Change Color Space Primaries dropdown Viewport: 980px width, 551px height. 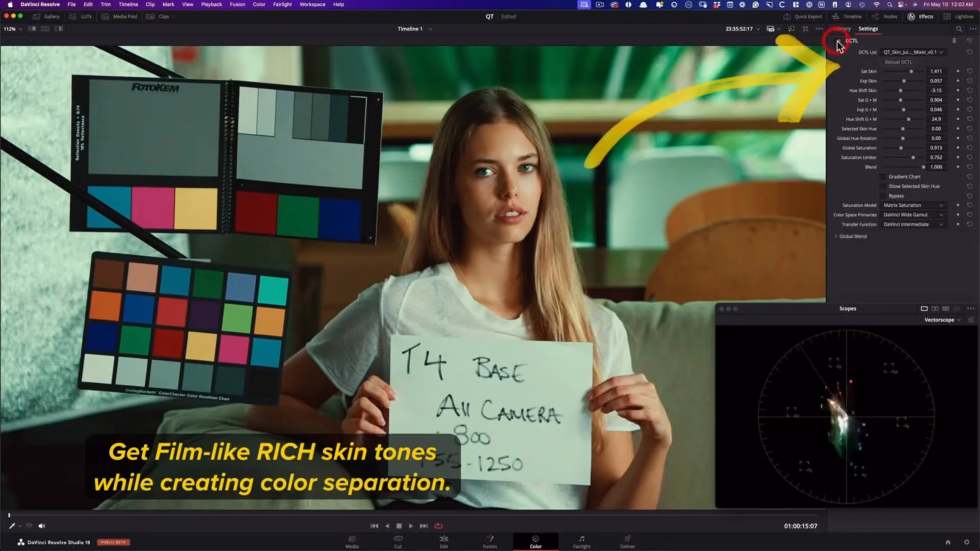(x=913, y=215)
